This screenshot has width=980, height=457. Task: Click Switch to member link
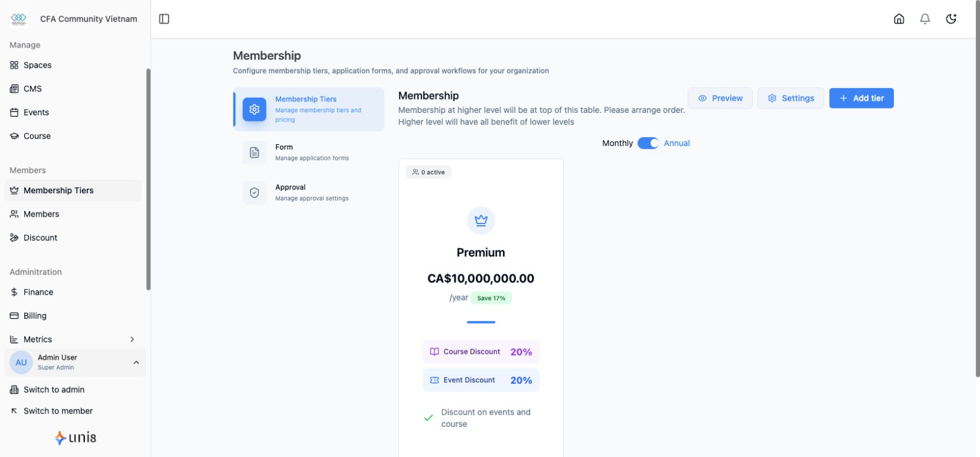click(x=58, y=411)
